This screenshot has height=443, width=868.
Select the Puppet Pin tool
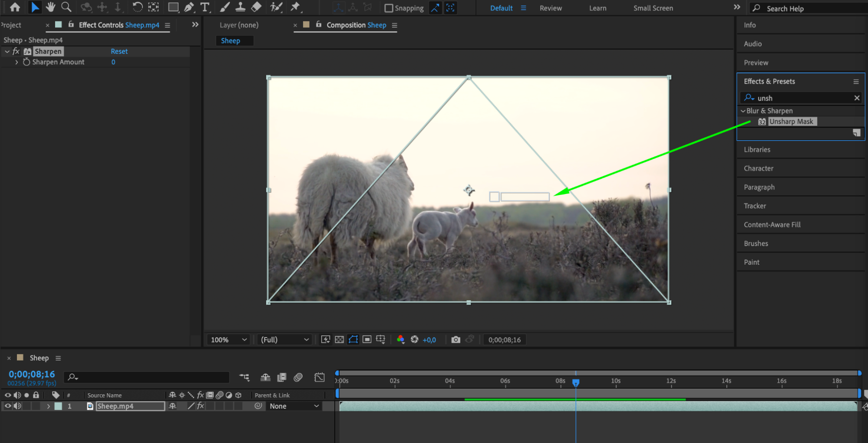295,7
